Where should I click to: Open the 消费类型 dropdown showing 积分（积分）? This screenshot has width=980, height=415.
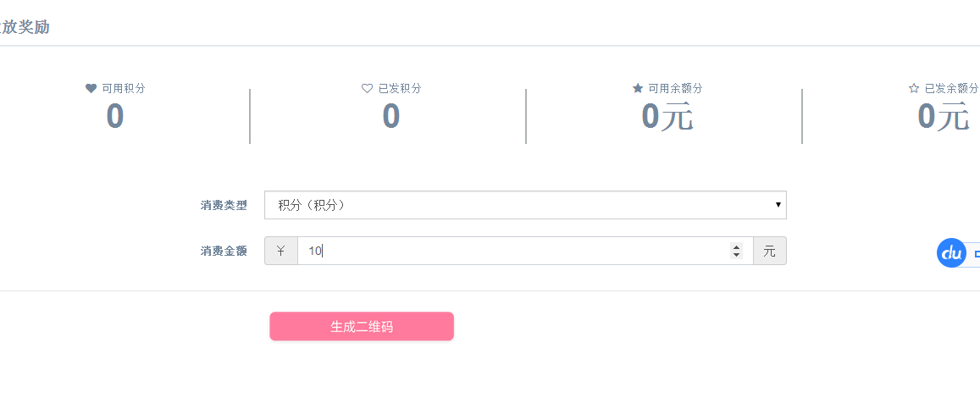pyautogui.click(x=525, y=205)
